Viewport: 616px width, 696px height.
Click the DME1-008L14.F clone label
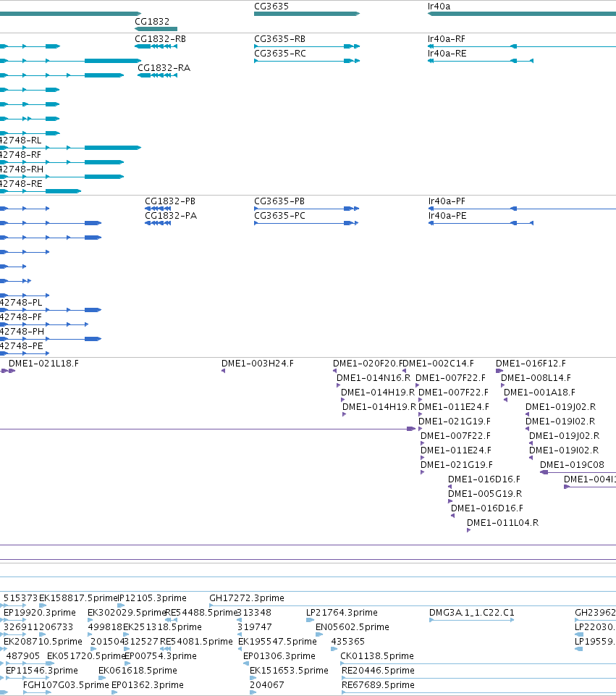click(536, 378)
